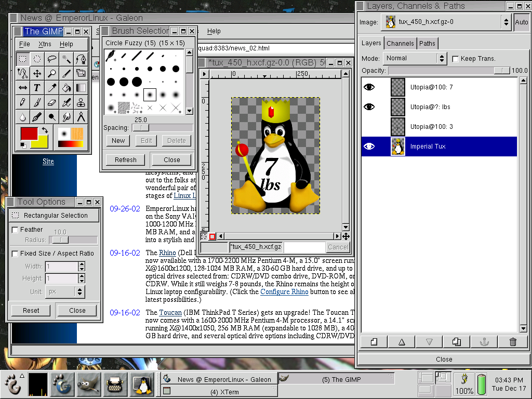The height and width of the screenshot is (399, 532).
Task: Open the Toucan link on the news page
Action: [170, 312]
